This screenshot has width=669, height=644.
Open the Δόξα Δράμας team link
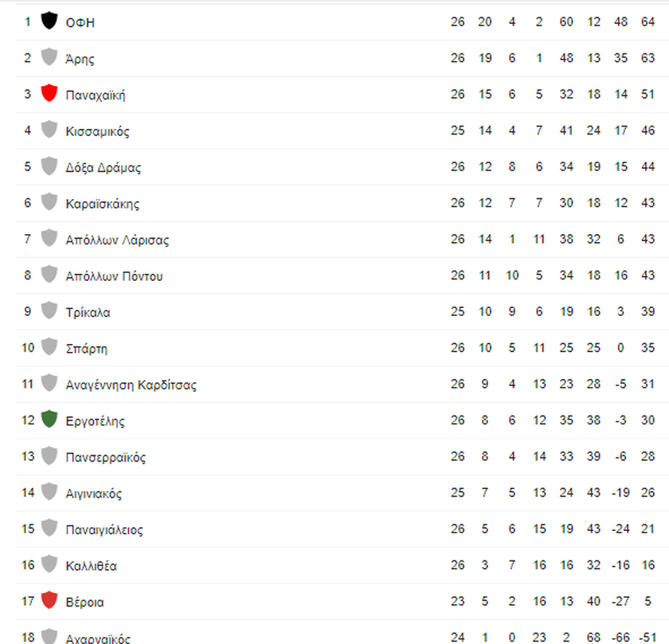(104, 168)
